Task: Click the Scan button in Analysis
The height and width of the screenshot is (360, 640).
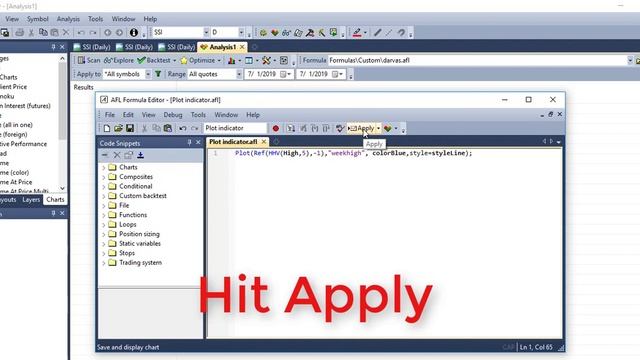Action: coord(89,60)
